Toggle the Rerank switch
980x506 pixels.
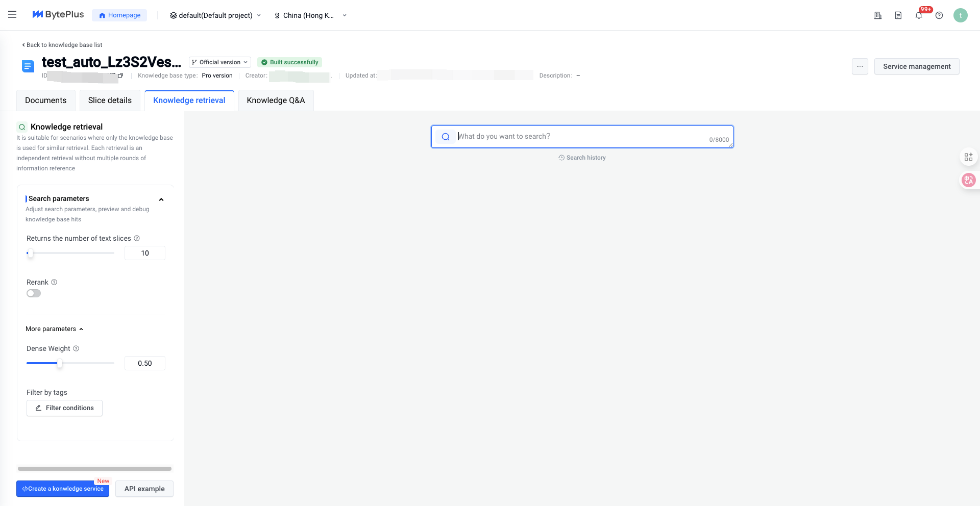click(34, 293)
